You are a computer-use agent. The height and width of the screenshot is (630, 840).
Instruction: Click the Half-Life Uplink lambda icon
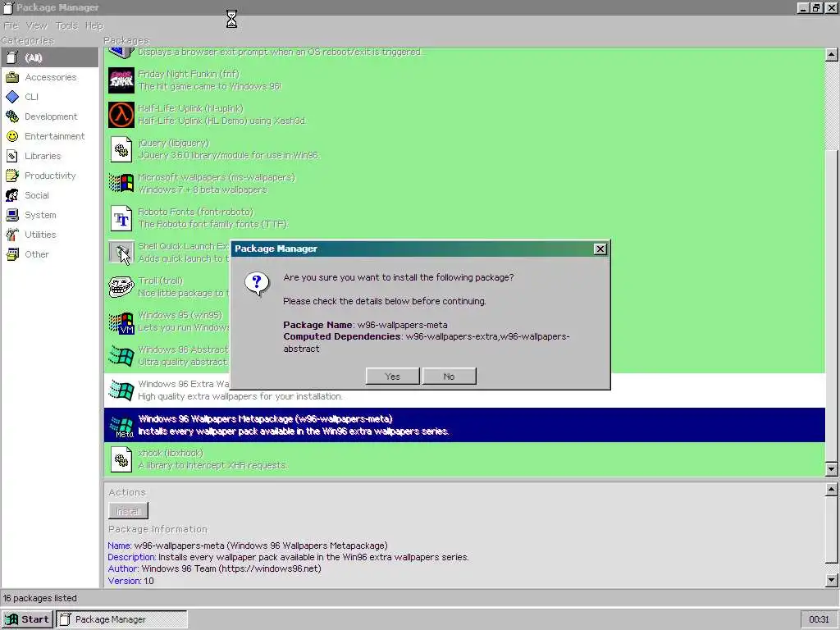click(x=121, y=115)
